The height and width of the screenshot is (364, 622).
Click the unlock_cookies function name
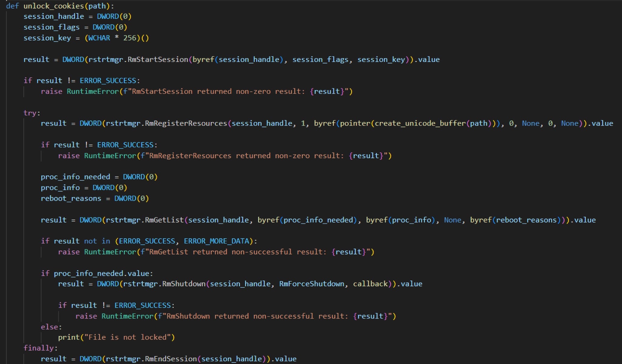coord(53,6)
